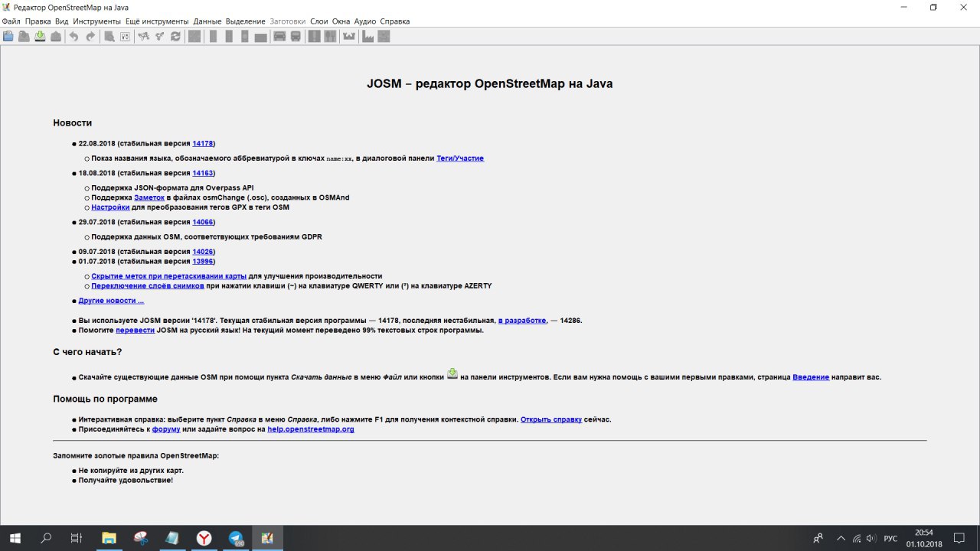Image resolution: width=980 pixels, height=551 pixels.
Task: Open the Справка menu
Action: (395, 21)
